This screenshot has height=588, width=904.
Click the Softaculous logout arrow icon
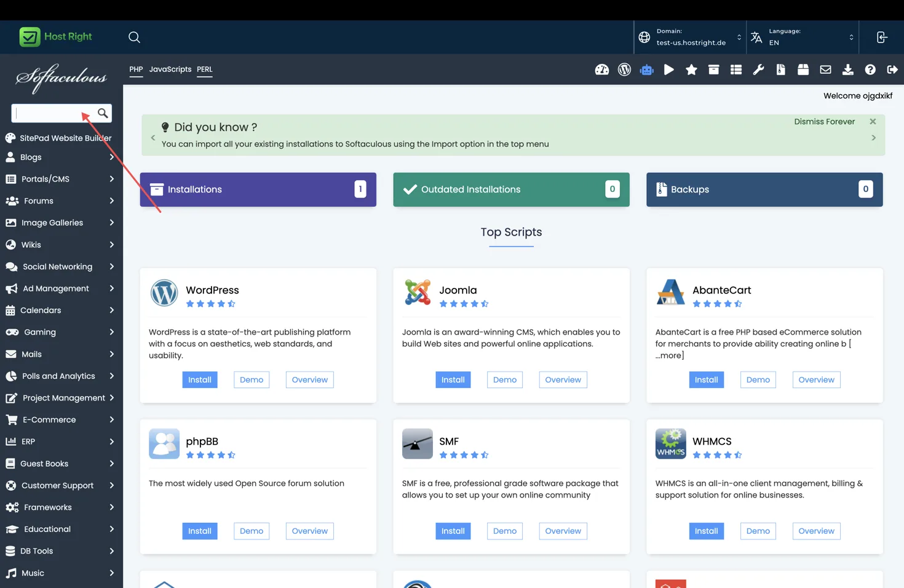892,70
